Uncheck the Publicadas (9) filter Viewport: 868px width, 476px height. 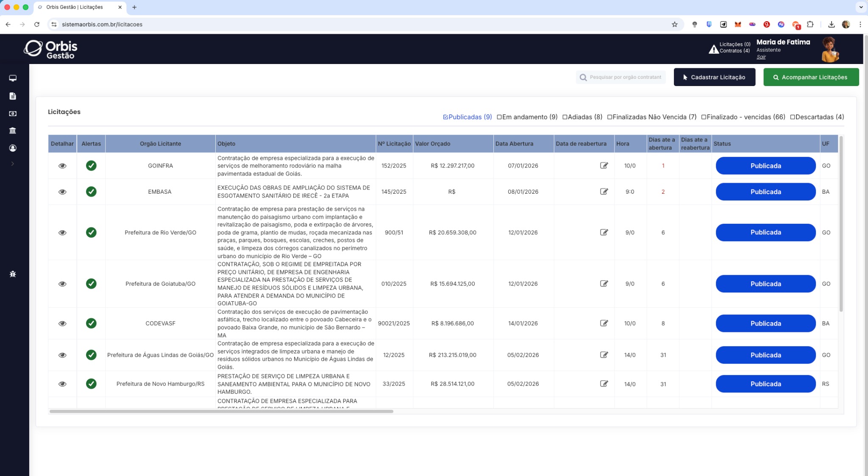coord(445,117)
